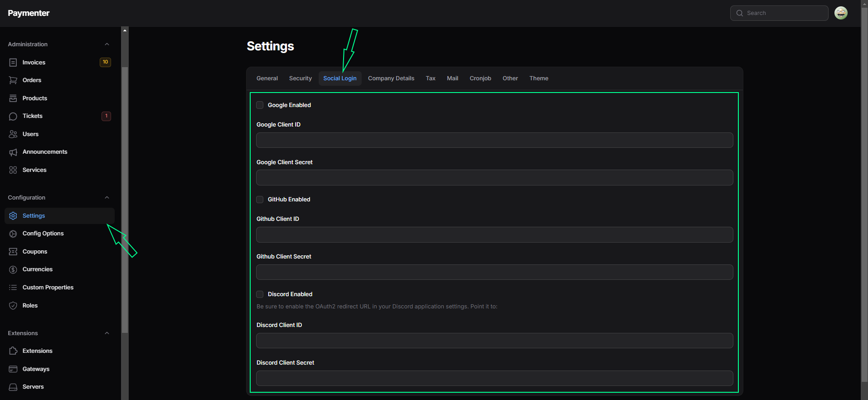
Task: Go to Custom Properties page
Action: click(x=48, y=288)
